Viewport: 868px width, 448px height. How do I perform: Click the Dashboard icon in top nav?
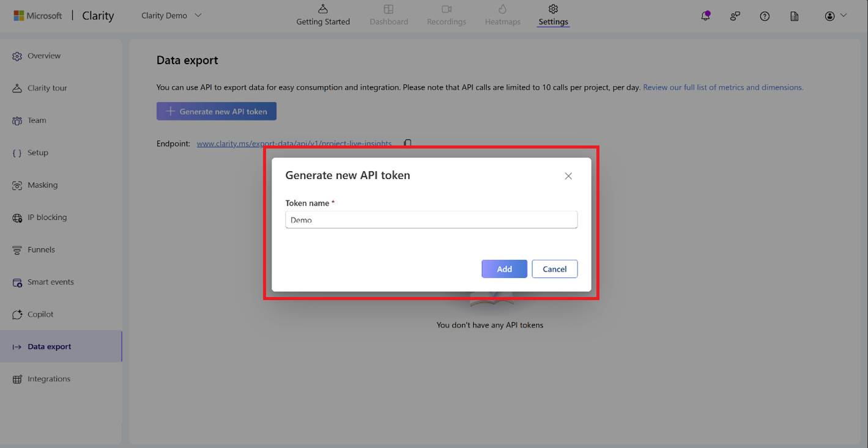tap(388, 9)
